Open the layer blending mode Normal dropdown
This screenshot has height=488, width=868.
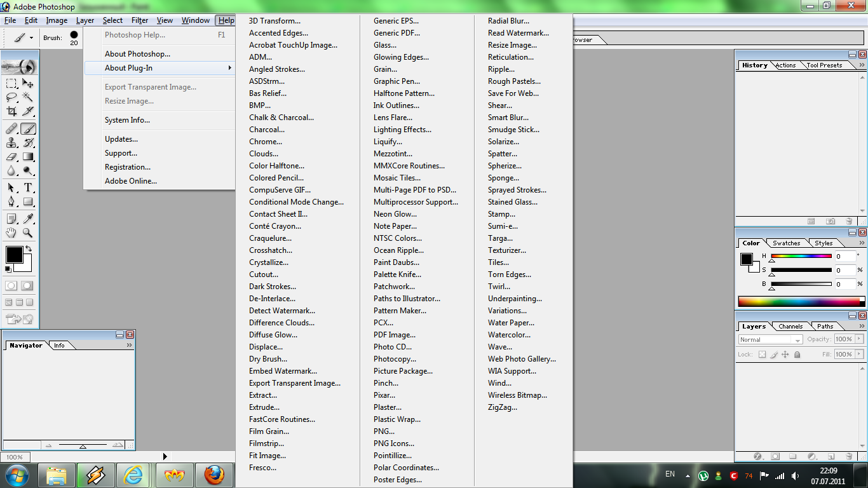pos(770,339)
